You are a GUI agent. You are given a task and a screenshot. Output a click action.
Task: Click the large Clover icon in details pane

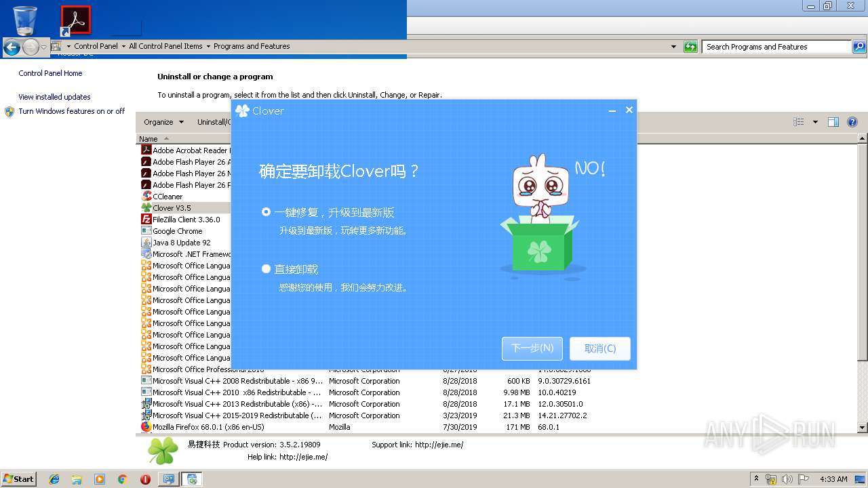coord(163,451)
